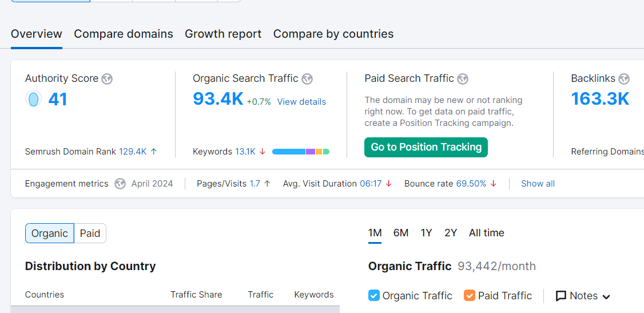Click the purple segment of the keywords bar
The image size is (644, 313).
pyautogui.click(x=311, y=152)
